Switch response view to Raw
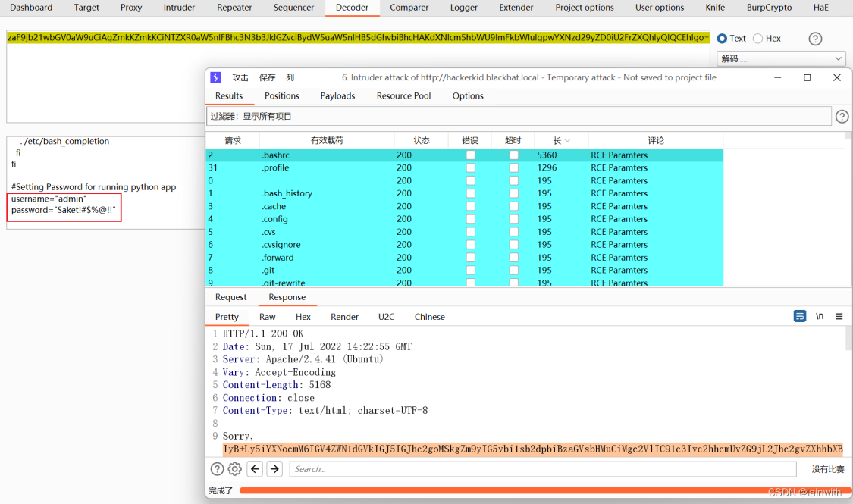 [x=267, y=317]
